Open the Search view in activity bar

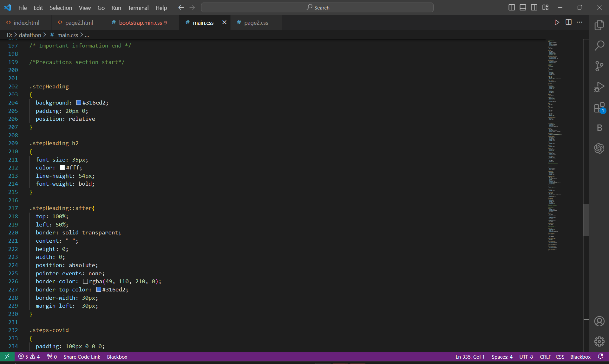[599, 46]
